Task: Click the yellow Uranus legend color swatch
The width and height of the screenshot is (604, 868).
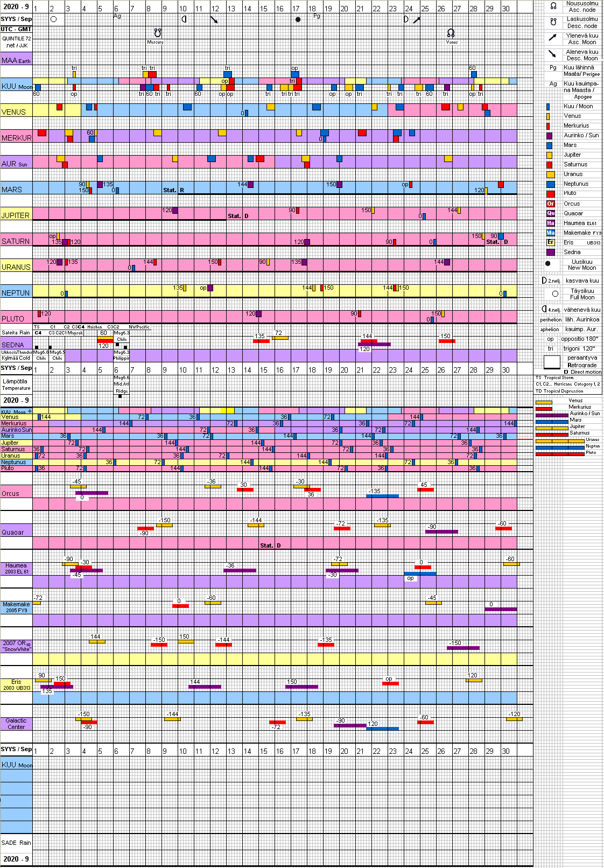Action: click(x=550, y=174)
